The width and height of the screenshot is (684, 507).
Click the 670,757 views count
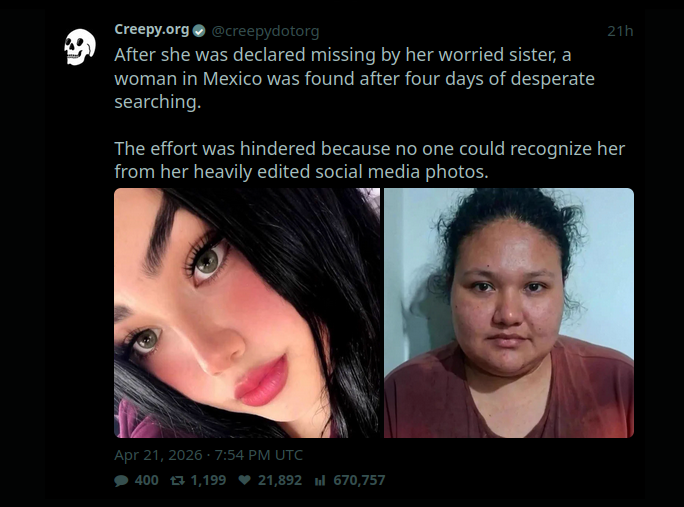(359, 480)
